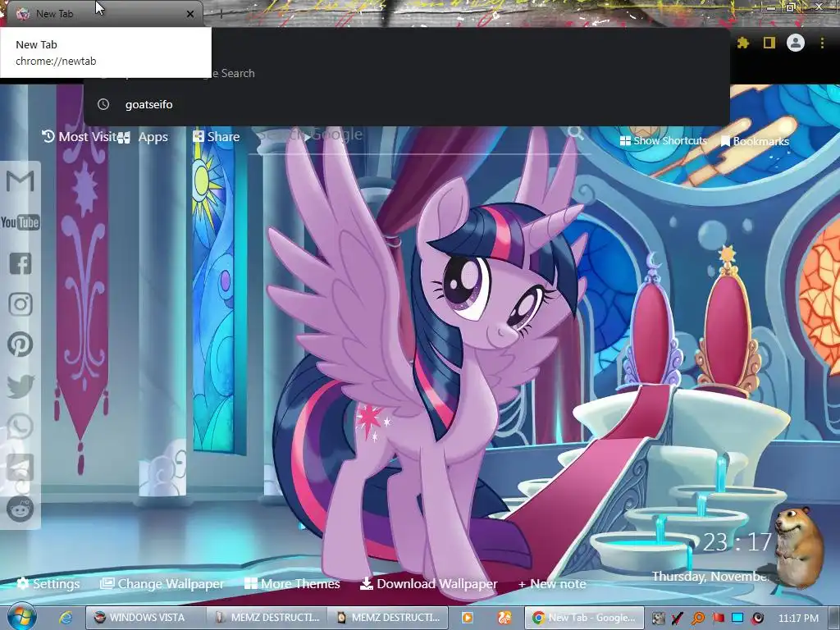This screenshot has width=840, height=630.
Task: Open a new tab with plus button
Action: pos(221,14)
